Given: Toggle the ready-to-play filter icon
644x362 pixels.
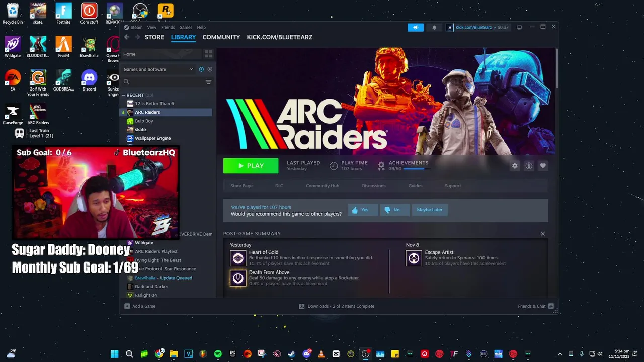Looking at the screenshot, I should (210, 69).
